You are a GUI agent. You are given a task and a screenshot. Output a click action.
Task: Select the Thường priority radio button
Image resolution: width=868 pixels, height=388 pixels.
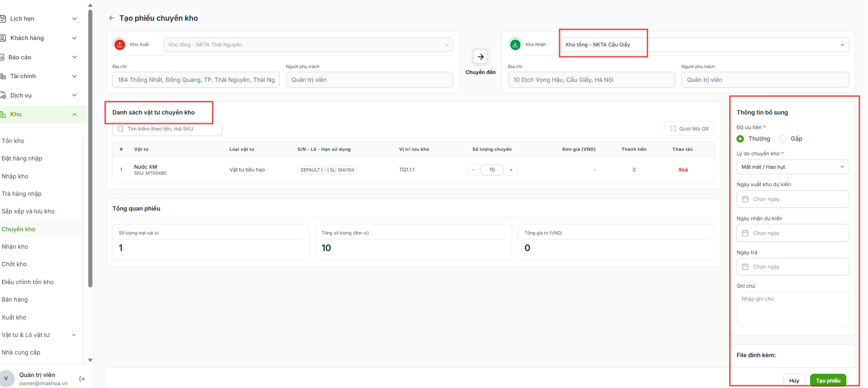(740, 139)
